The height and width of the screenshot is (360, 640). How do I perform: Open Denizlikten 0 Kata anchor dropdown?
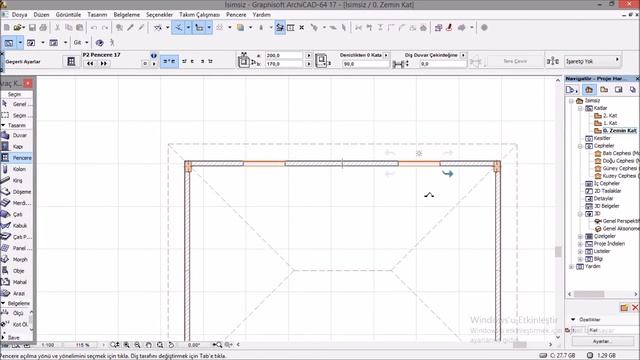[386, 55]
